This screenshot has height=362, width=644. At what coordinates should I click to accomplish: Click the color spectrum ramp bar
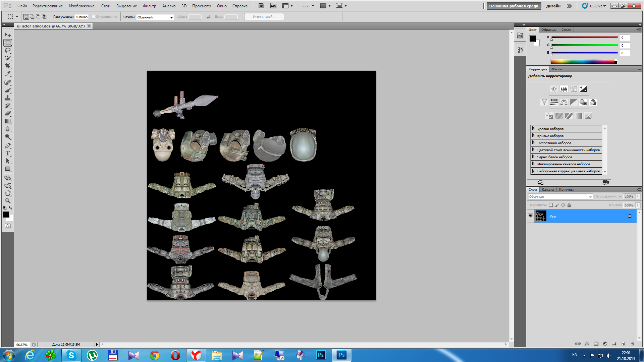[583, 62]
